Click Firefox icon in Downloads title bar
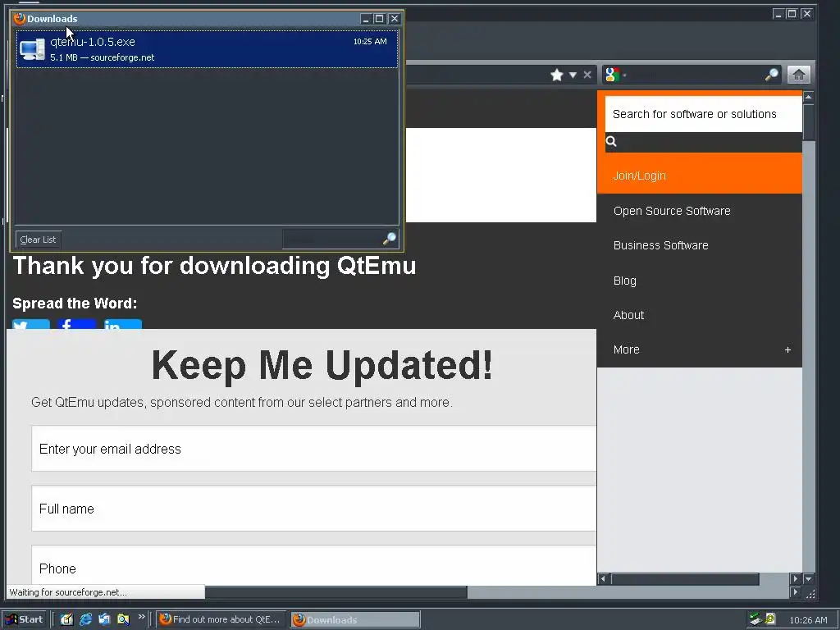Viewport: 840px width, 630px height. (x=20, y=19)
